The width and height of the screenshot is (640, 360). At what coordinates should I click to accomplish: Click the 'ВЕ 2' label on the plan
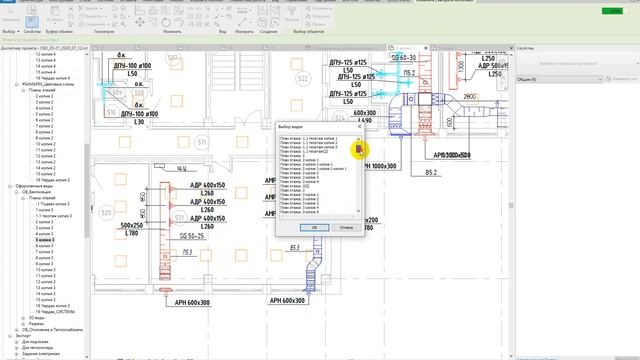431,173
